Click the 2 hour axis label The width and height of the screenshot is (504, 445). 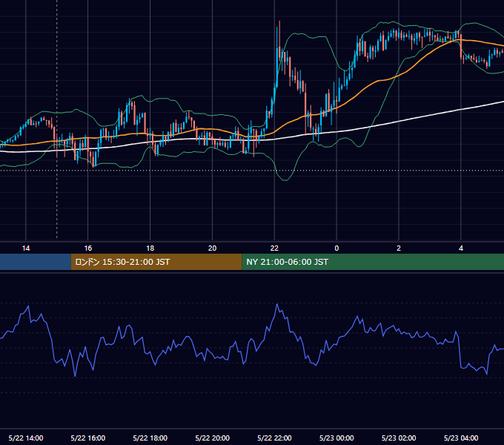[399, 248]
